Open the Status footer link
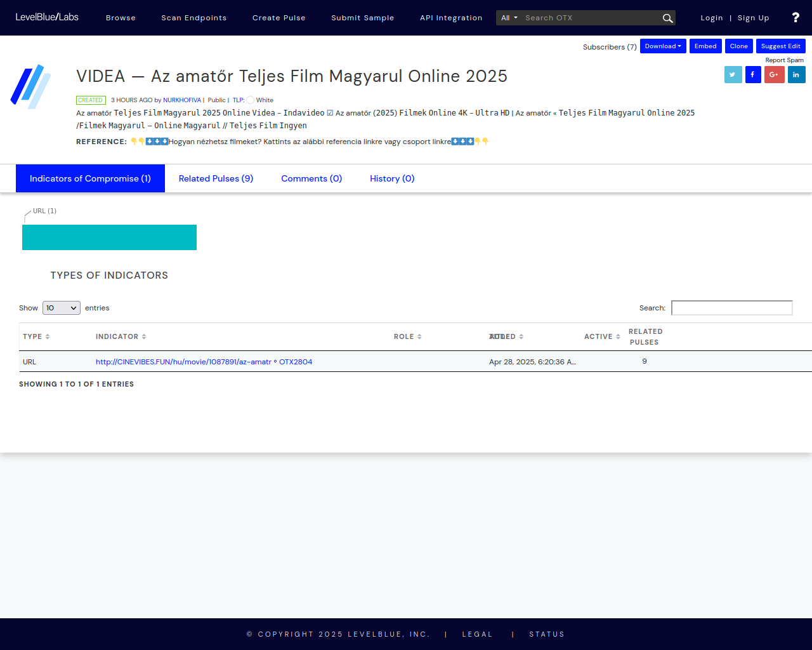 click(x=547, y=634)
